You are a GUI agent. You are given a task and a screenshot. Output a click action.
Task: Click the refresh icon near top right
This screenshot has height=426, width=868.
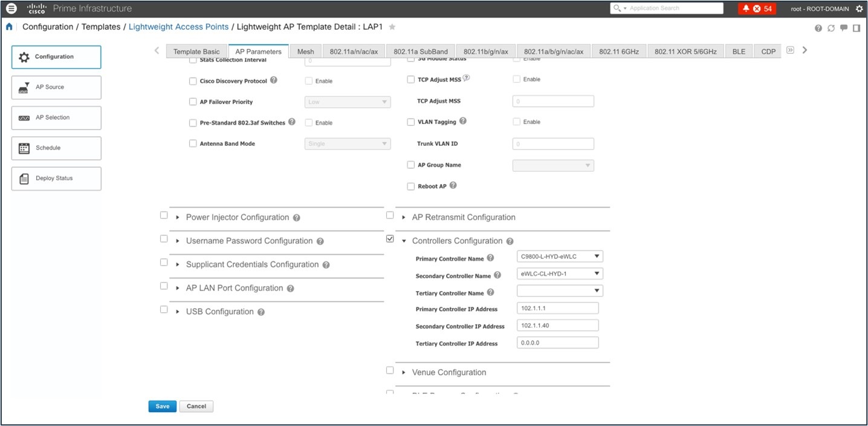pos(831,28)
